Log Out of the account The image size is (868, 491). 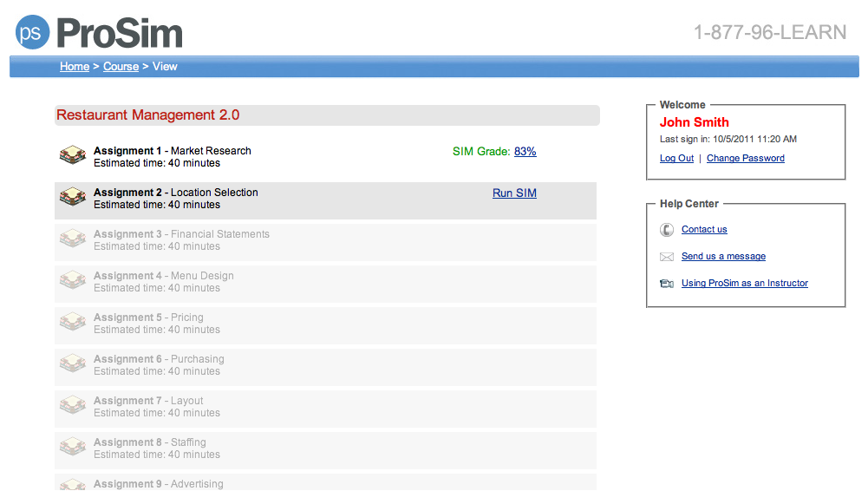click(x=676, y=158)
